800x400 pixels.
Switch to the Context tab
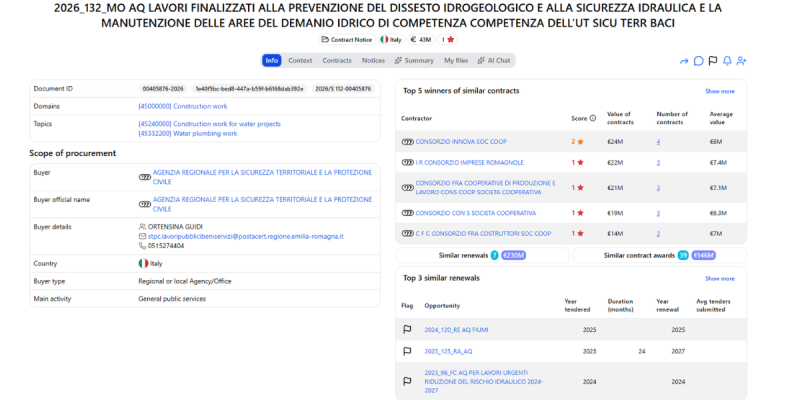[x=300, y=60]
